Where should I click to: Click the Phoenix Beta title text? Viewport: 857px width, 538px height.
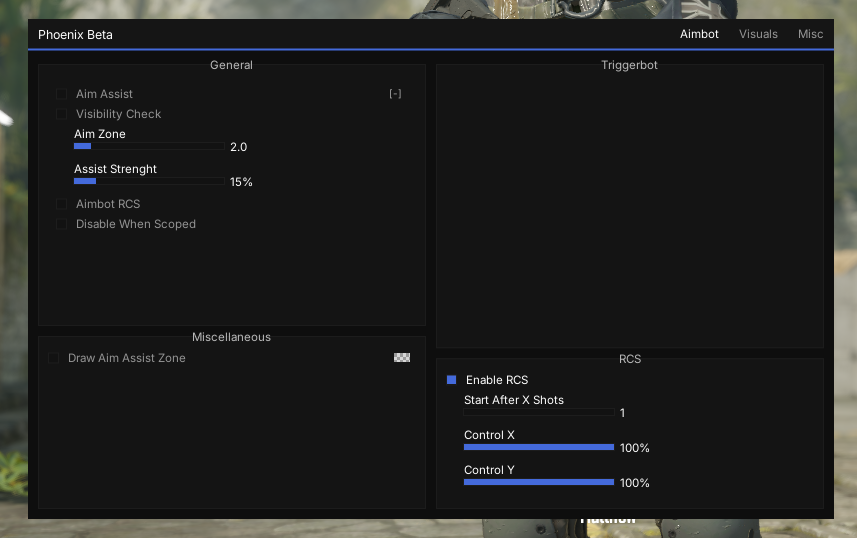pyautogui.click(x=75, y=34)
